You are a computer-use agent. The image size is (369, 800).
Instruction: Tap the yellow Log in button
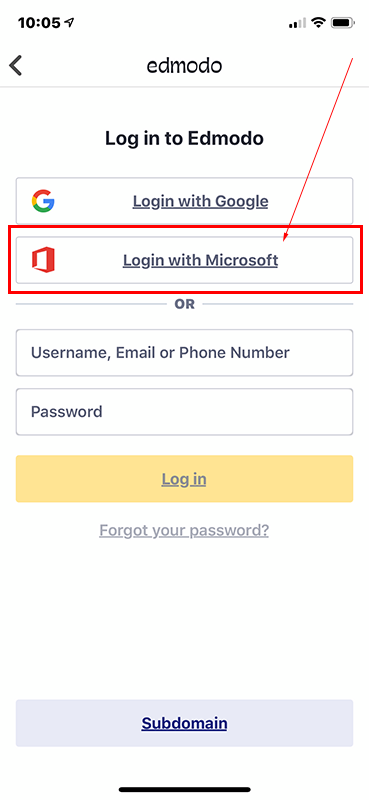coord(184,479)
